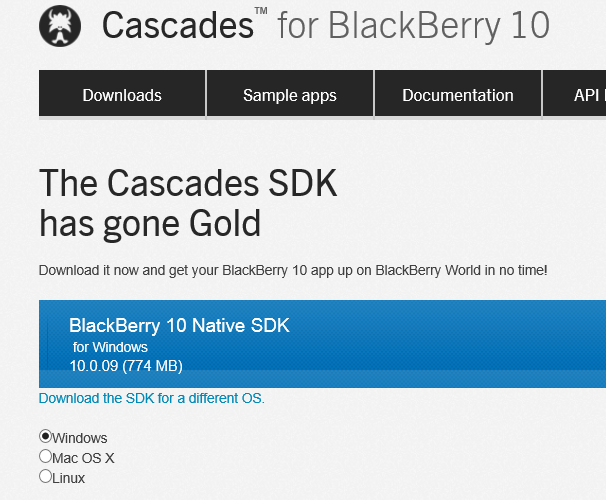Click 'Download the SDK for a different OS' link
The image size is (606, 500).
point(152,398)
